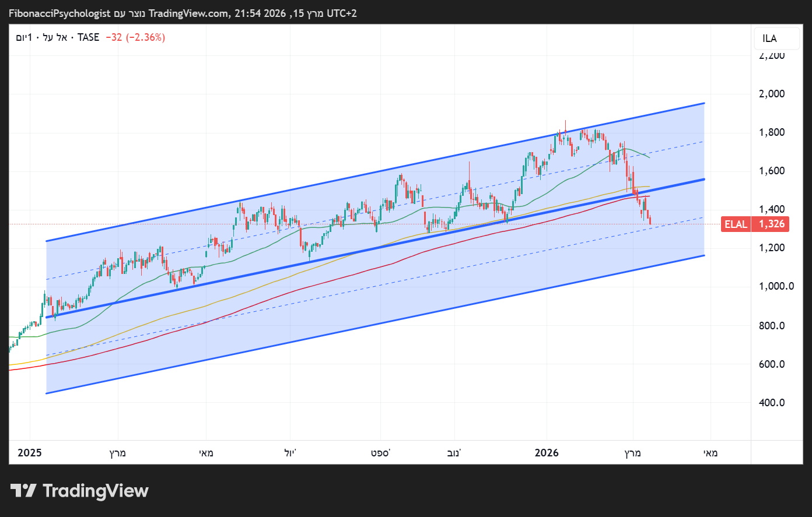
Task: Click the יול' time axis label
Action: pyautogui.click(x=290, y=453)
